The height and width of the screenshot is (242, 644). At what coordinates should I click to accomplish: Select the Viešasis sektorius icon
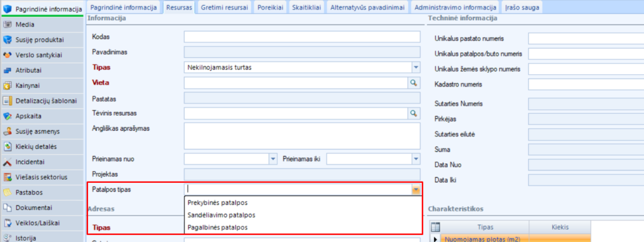tap(7, 177)
